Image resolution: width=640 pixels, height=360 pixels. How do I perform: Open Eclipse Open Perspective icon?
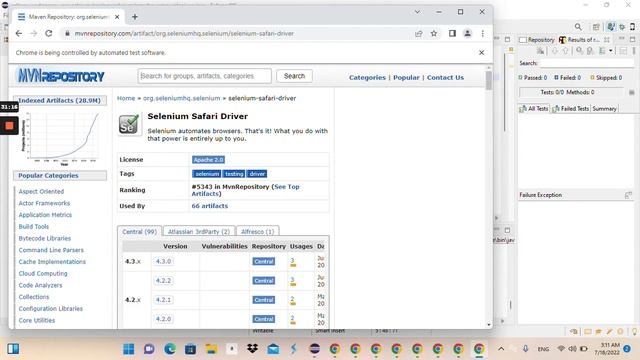(596, 27)
